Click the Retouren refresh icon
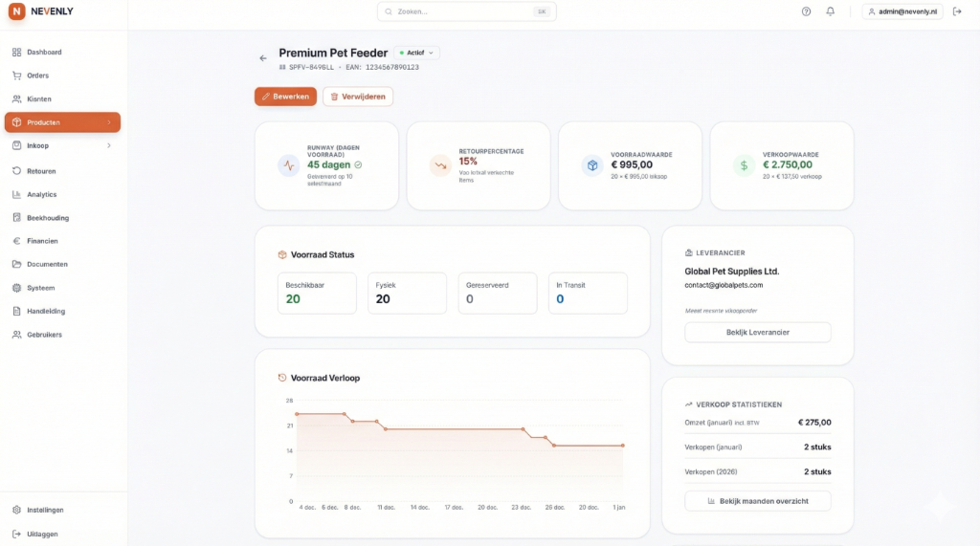 pyautogui.click(x=17, y=171)
